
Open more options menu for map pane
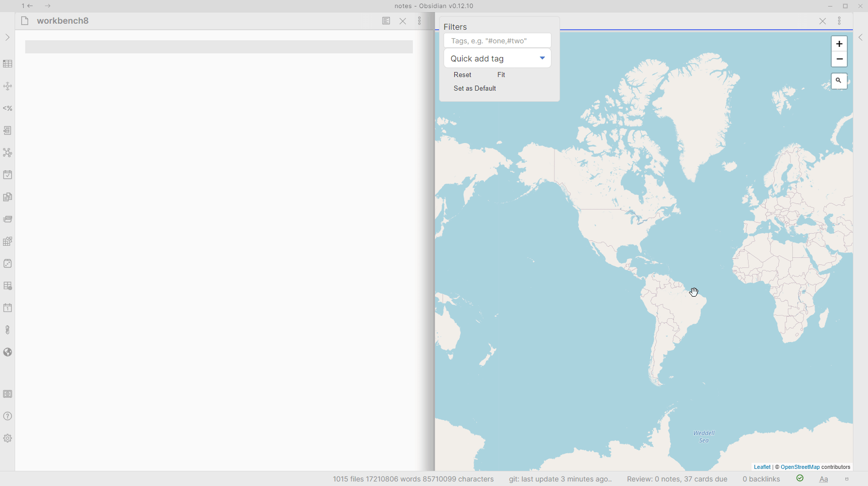click(x=839, y=21)
